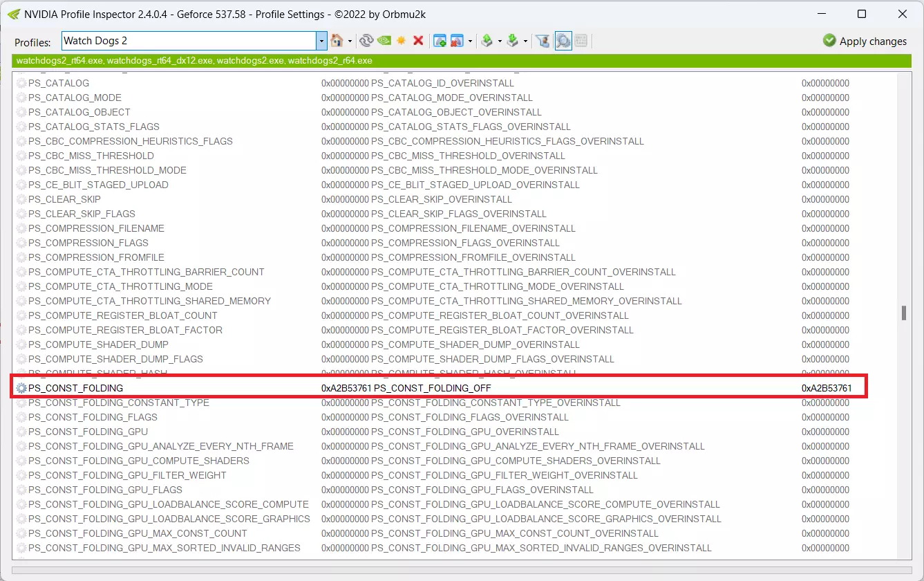
Task: Click the home profile icon
Action: point(337,41)
